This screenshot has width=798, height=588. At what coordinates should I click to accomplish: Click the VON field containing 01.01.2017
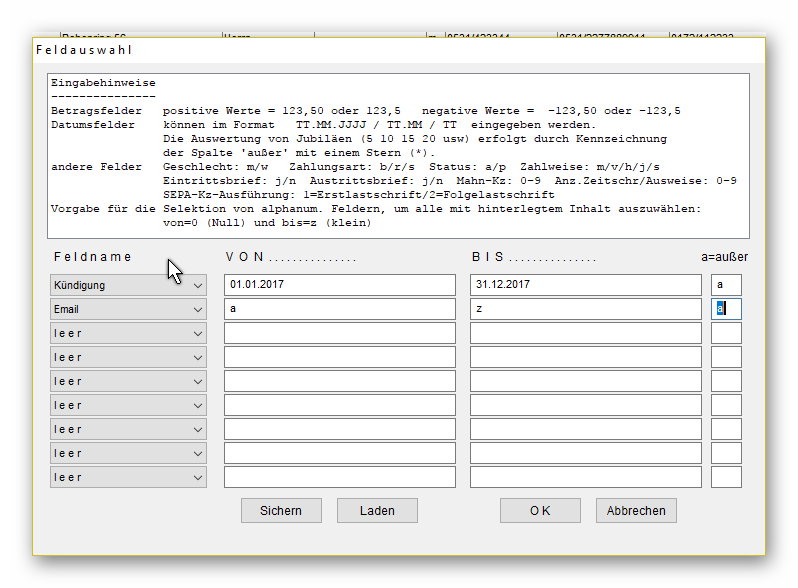[339, 285]
